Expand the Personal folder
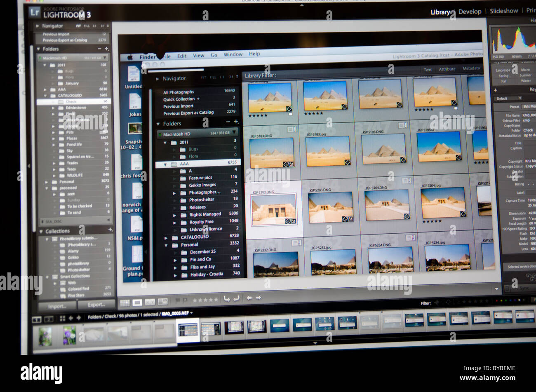Screen dimensions: 536x392 [47, 182]
